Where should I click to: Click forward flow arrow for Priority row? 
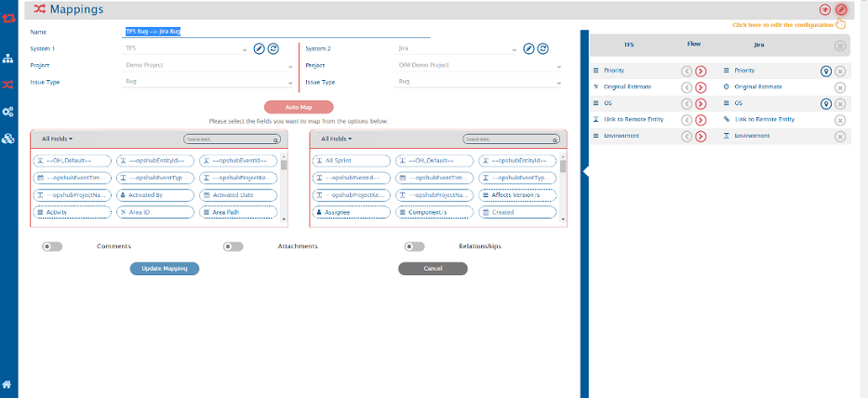701,71
